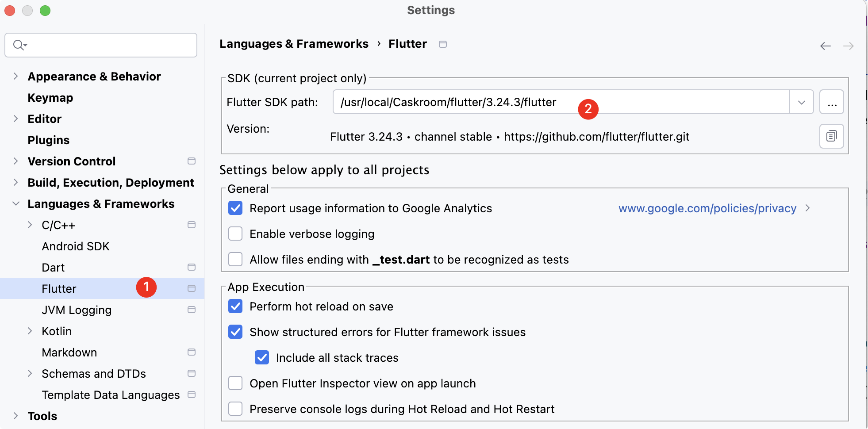
Task: Click 'Settings below apply to all projects' text
Action: click(324, 170)
